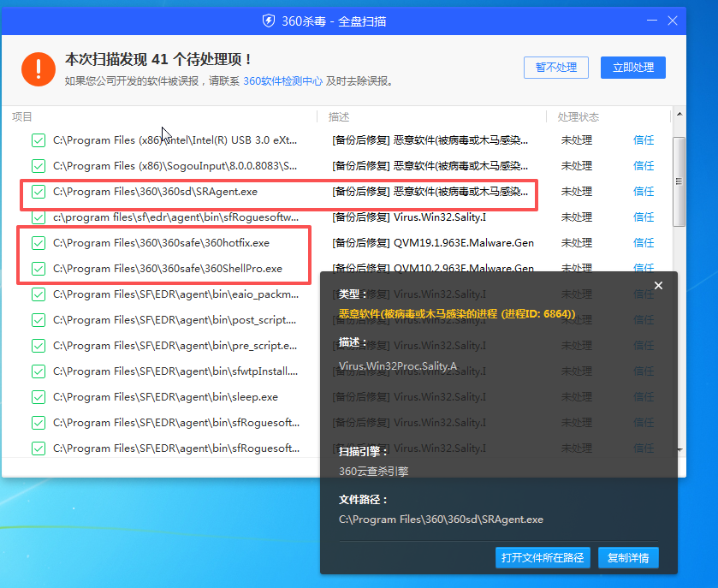
Task: Click the 立即处理 button
Action: tap(632, 68)
